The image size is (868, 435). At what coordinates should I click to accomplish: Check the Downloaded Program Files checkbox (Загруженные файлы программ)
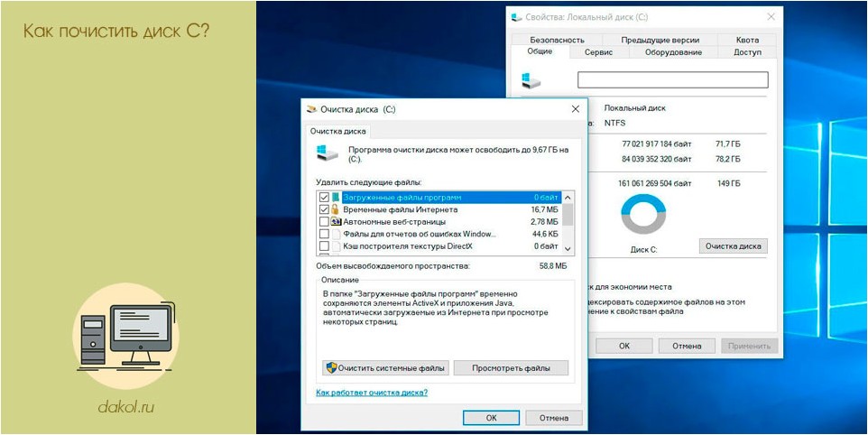[x=325, y=198]
